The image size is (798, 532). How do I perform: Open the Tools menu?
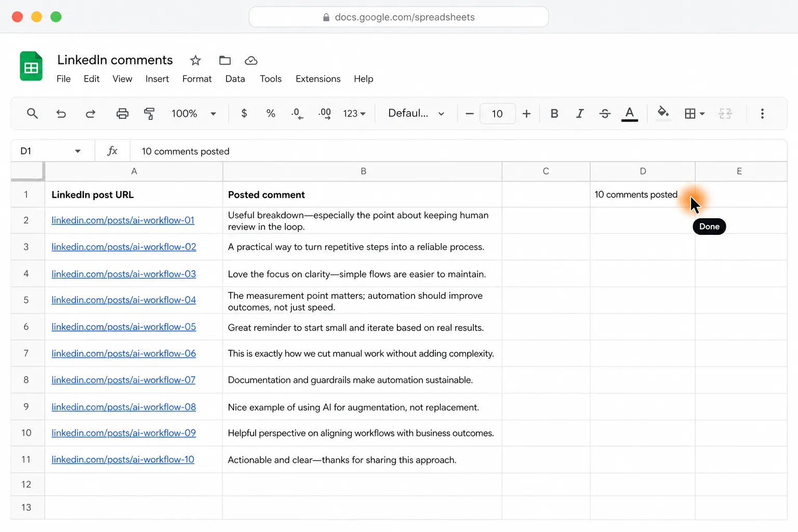[x=271, y=79]
